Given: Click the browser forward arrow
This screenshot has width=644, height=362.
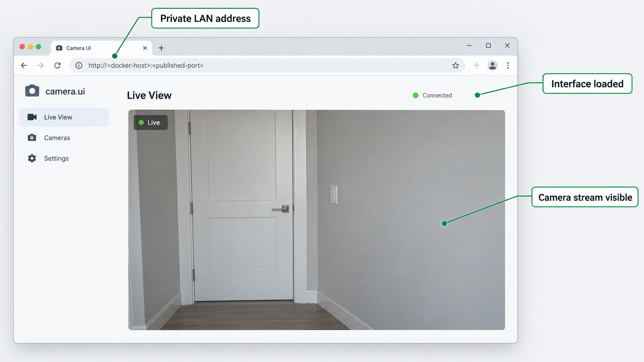Looking at the screenshot, I should point(40,65).
